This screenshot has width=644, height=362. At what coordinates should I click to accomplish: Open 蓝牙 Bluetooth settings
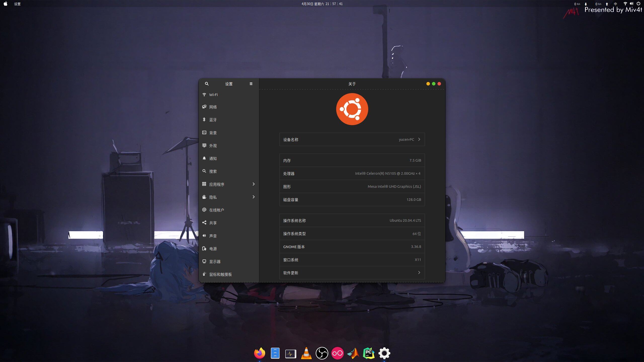pyautogui.click(x=229, y=120)
